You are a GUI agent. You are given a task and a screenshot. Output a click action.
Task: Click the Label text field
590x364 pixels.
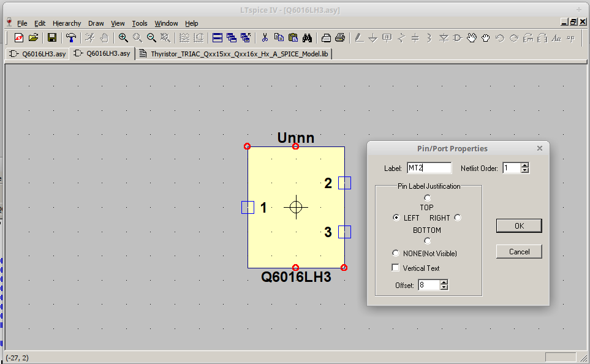click(x=429, y=168)
